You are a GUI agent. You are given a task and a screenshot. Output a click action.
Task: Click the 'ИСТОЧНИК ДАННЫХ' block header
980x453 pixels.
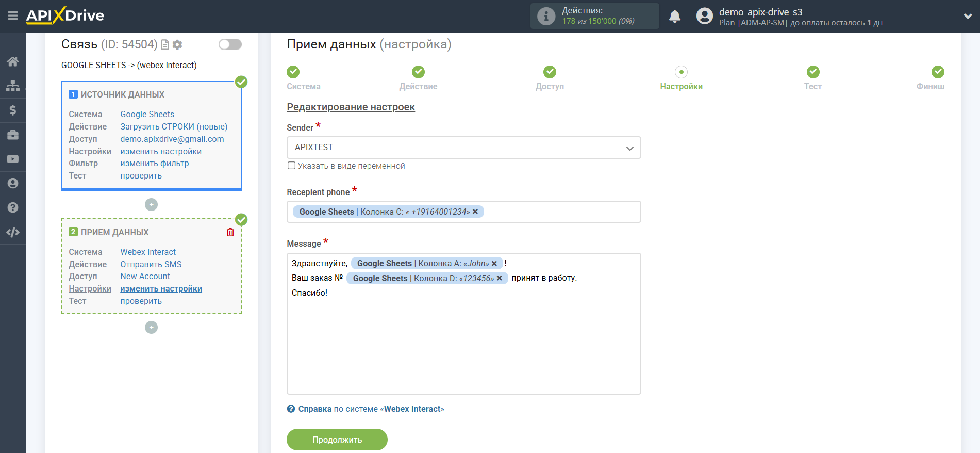click(122, 94)
